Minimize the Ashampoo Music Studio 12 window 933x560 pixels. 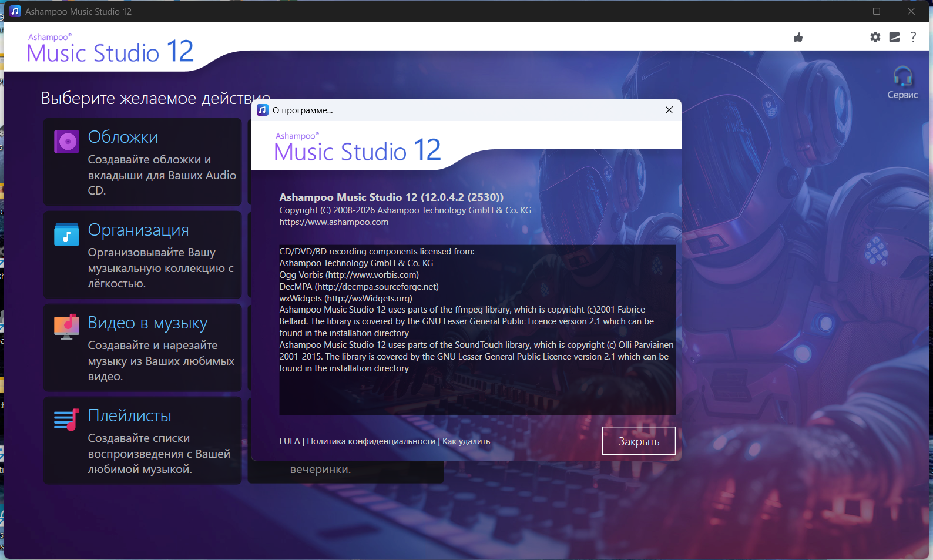(x=842, y=11)
